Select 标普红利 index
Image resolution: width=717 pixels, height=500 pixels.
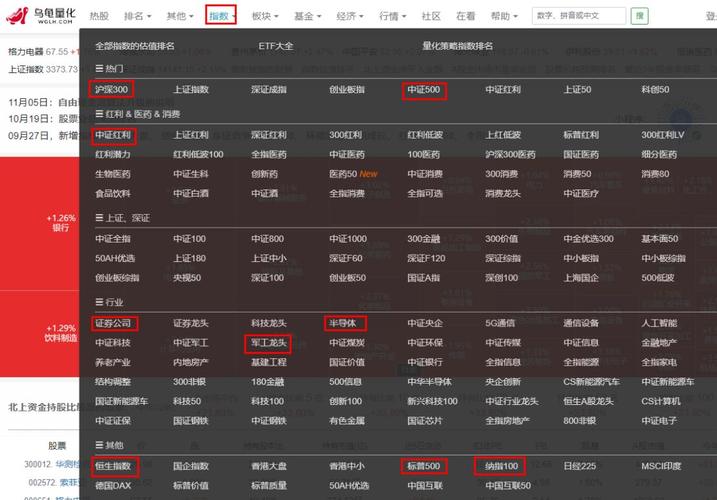[581, 135]
